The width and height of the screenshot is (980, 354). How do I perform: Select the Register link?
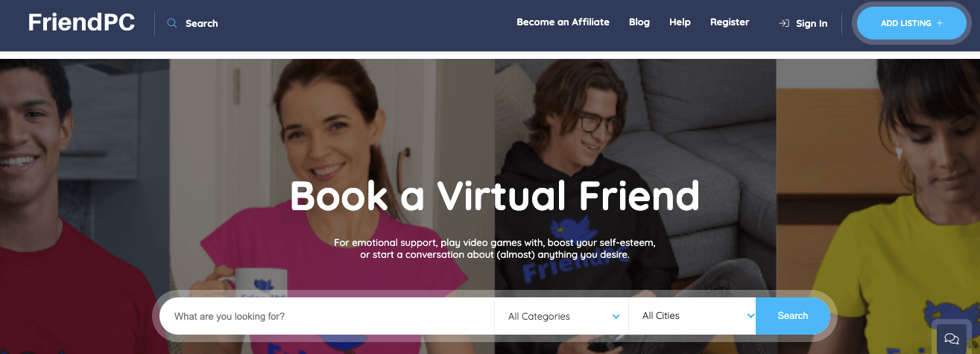click(x=730, y=22)
